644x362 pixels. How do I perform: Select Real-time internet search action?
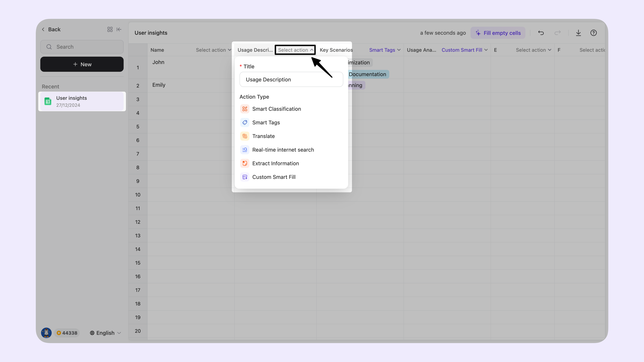pyautogui.click(x=283, y=150)
